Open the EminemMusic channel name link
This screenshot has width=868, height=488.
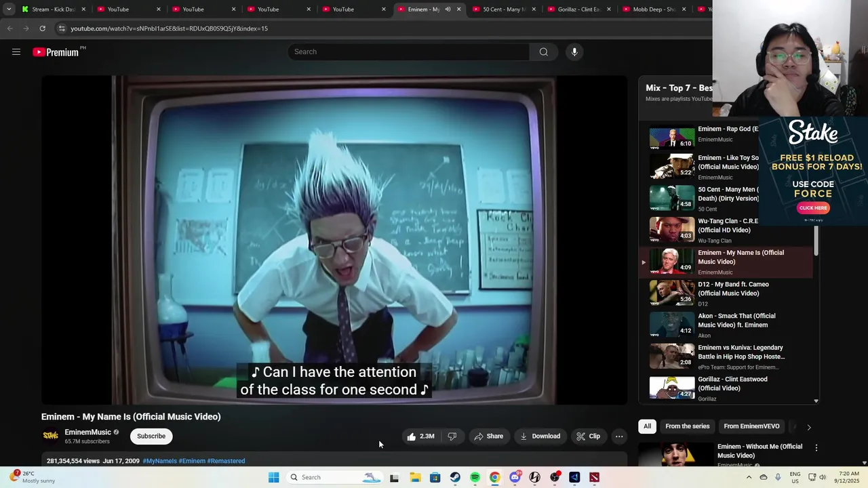click(x=87, y=432)
